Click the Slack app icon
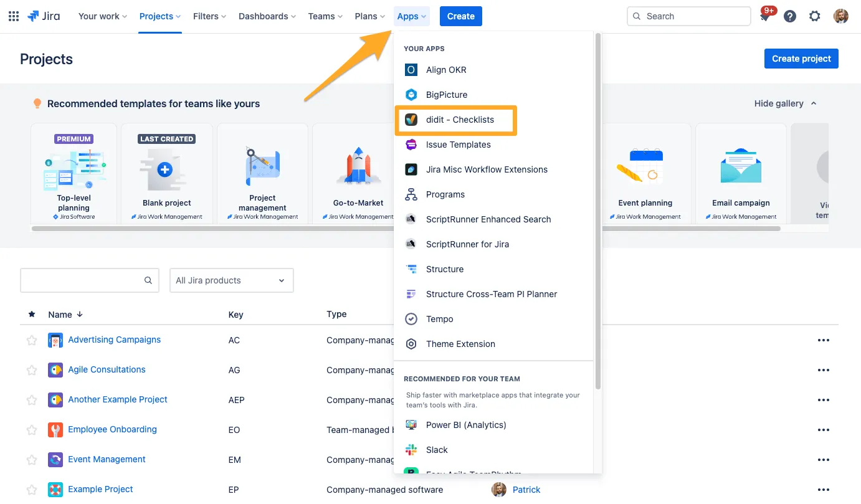The image size is (861, 504). [411, 450]
